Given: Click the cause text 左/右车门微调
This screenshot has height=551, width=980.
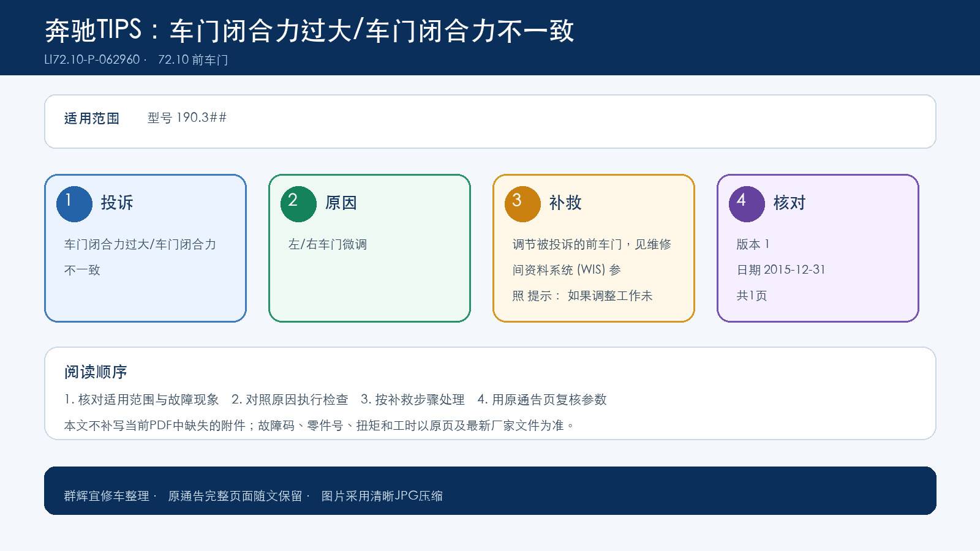Looking at the screenshot, I should 328,244.
